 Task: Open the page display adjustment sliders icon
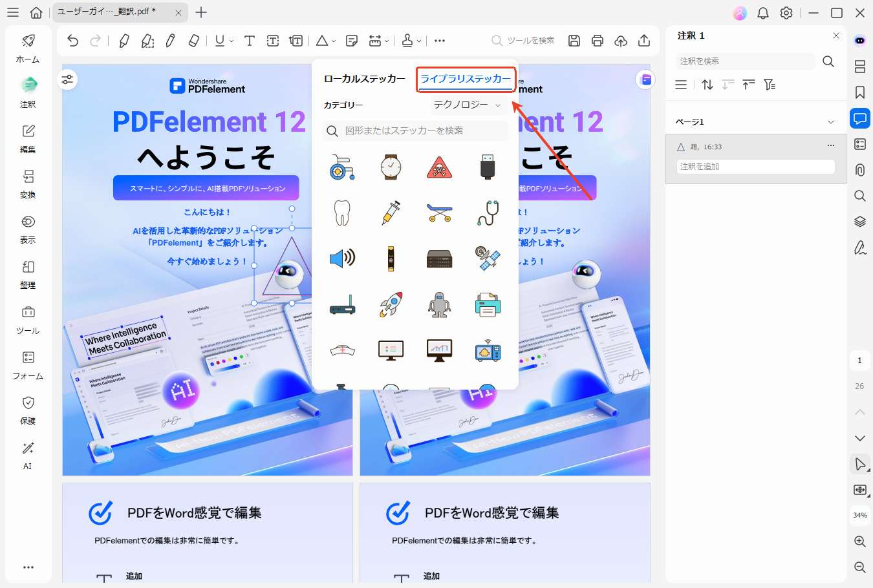click(68, 79)
